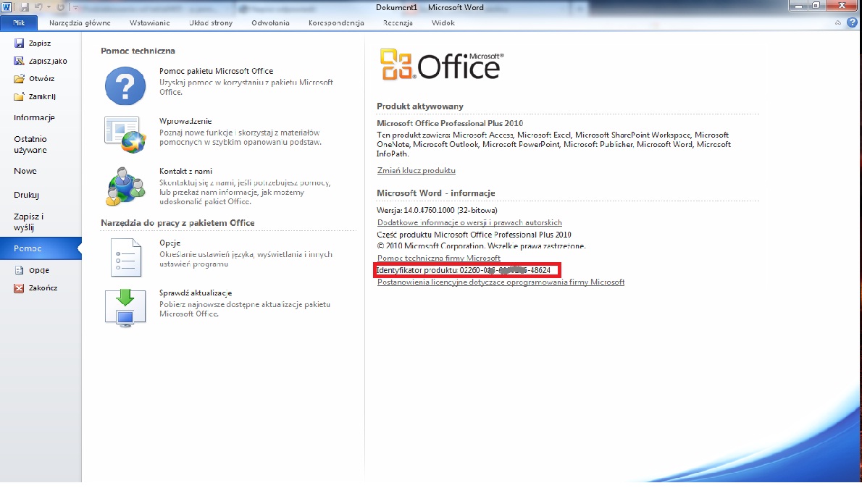Click the blue question mark help icon
862x504 pixels.
pos(125,85)
